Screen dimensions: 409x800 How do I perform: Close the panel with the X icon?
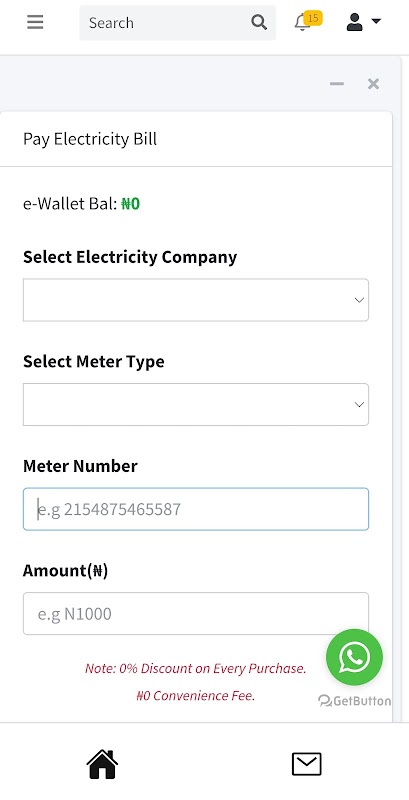[x=373, y=84]
